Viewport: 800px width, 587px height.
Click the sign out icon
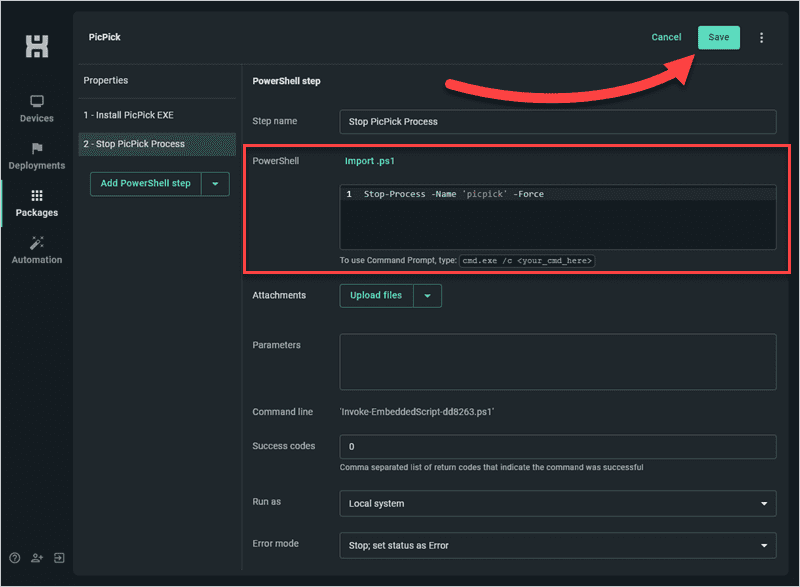point(59,558)
